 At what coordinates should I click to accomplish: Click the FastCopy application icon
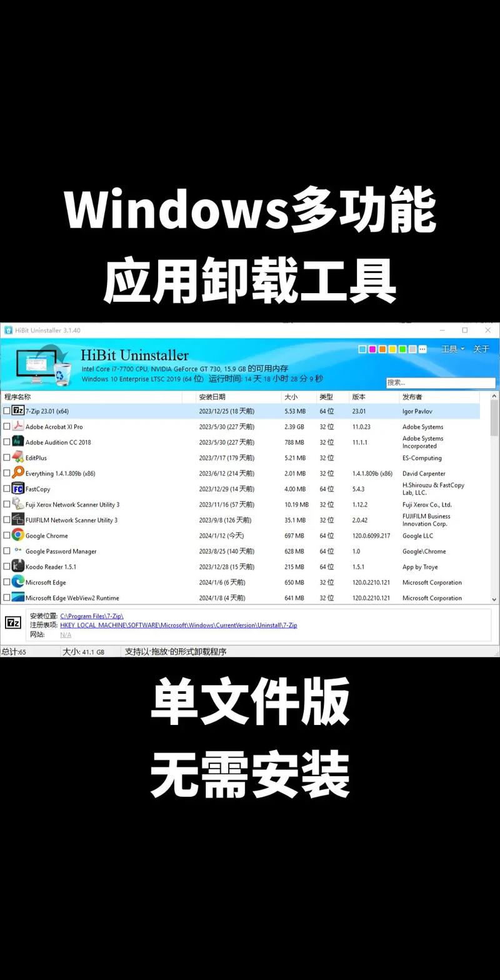[18, 489]
